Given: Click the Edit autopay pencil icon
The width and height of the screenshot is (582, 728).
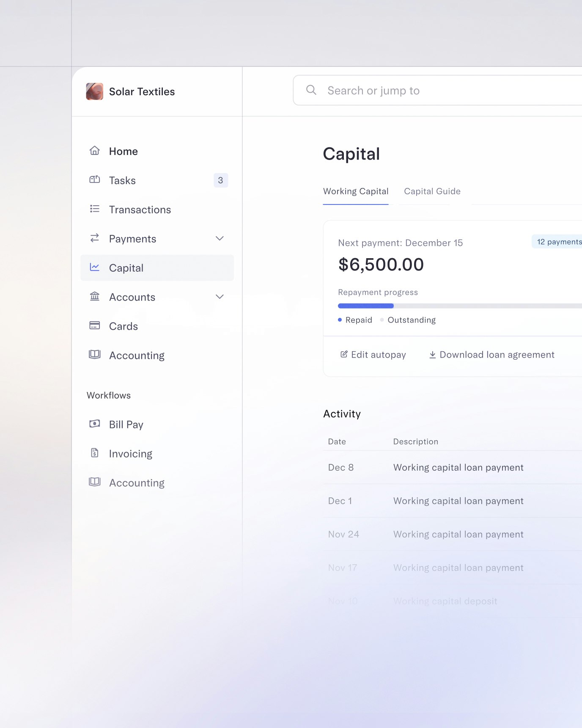Looking at the screenshot, I should [344, 354].
